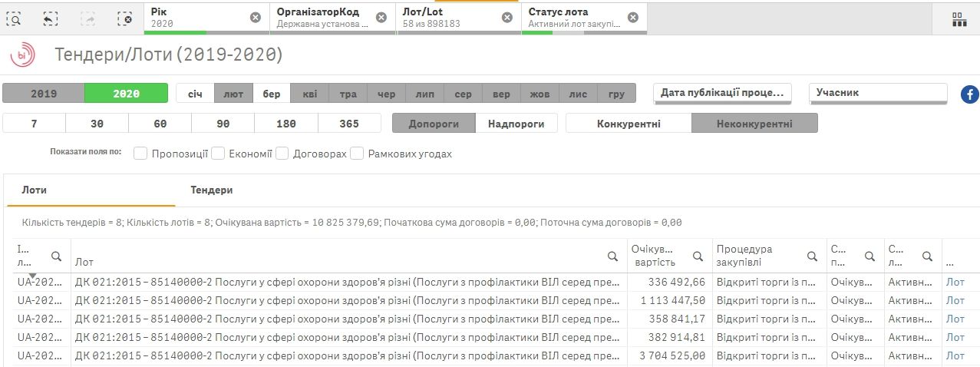The width and height of the screenshot is (980, 367).
Task: Remove the Лот/Lot selection
Action: (x=507, y=18)
